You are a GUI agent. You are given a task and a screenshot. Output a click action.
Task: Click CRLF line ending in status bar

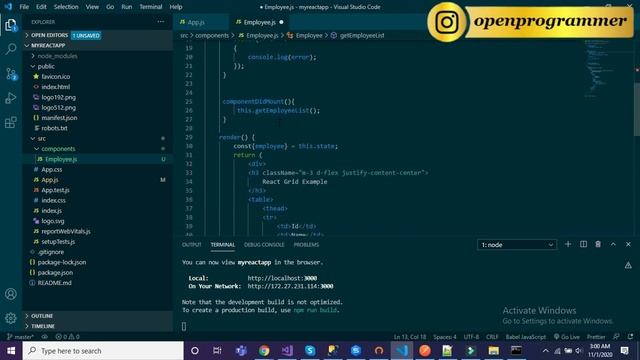tap(492, 337)
